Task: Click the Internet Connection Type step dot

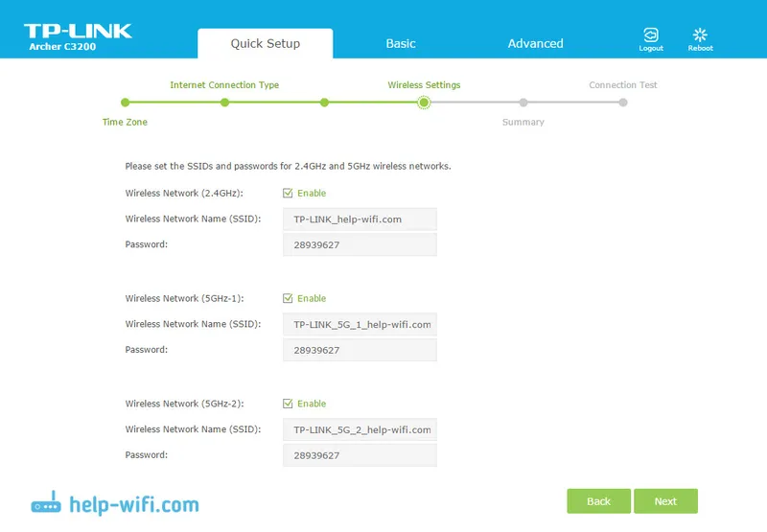Action: (224, 103)
